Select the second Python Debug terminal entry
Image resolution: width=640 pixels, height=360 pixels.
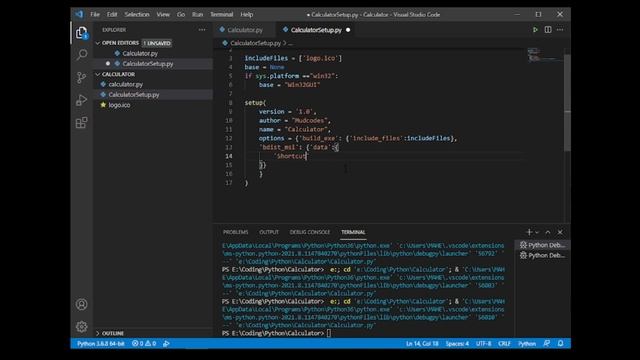[x=542, y=256]
